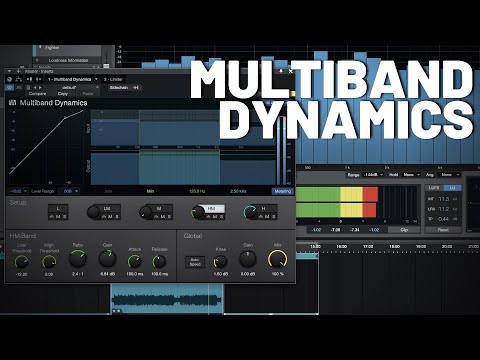This screenshot has height=360, width=480.
Task: Mute the H band
Action: click(267, 217)
